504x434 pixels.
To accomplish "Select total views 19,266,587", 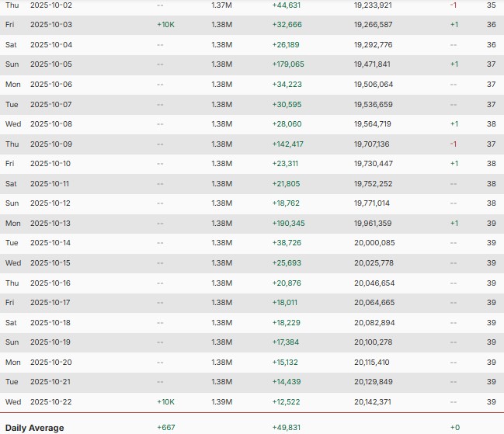I will click(x=374, y=25).
